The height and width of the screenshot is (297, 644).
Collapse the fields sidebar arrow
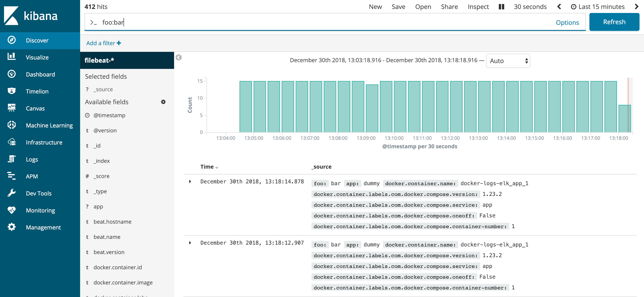(x=179, y=57)
